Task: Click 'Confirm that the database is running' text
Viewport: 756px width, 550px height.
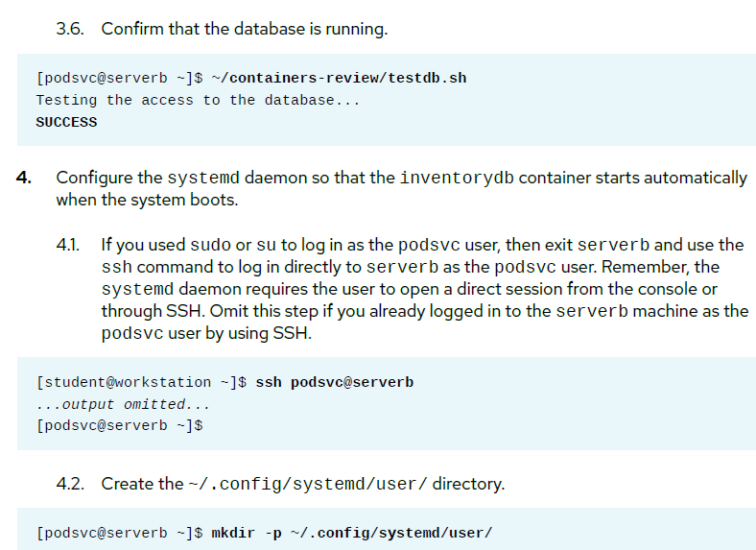Action: (245, 29)
